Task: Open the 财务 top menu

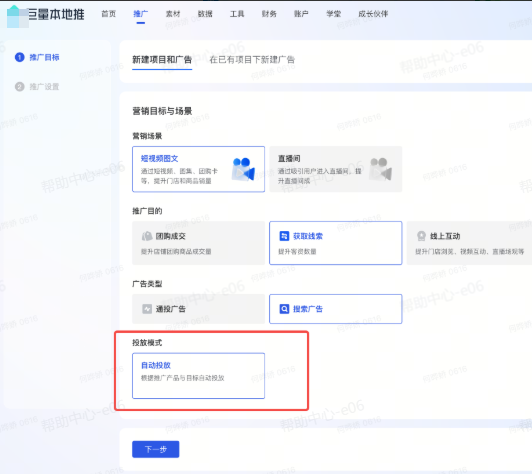Action: click(269, 14)
